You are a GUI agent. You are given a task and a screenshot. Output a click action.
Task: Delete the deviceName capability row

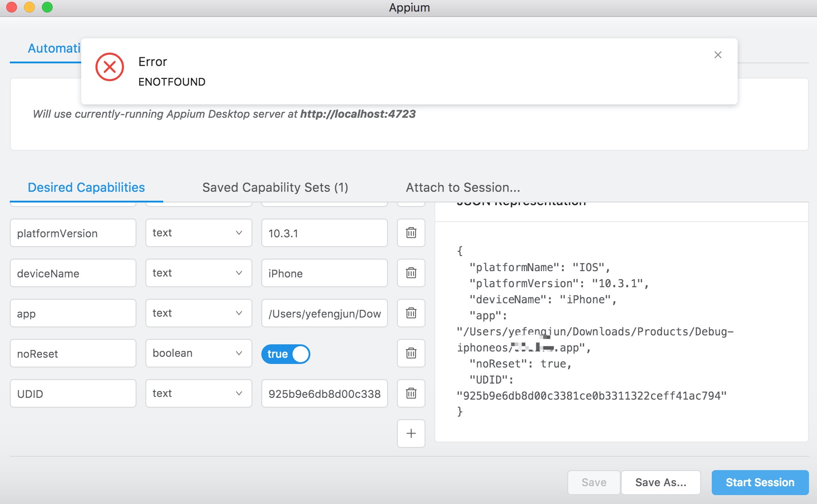[x=411, y=273]
